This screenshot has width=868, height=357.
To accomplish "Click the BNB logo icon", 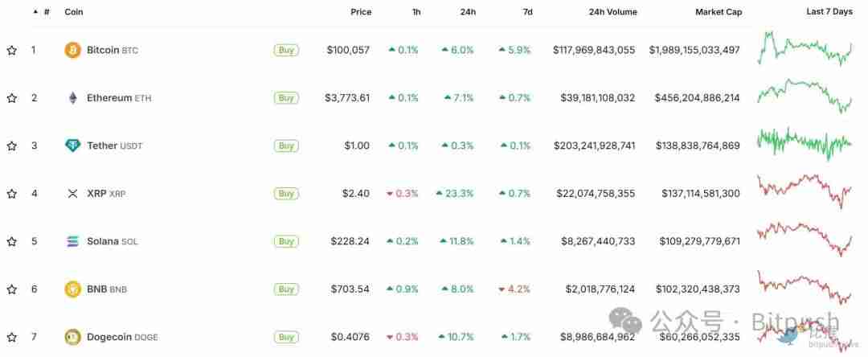I will coord(72,289).
